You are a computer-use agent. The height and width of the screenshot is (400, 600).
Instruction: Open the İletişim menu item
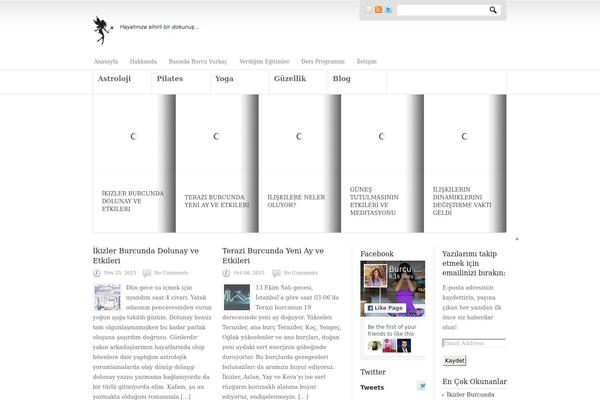367,61
